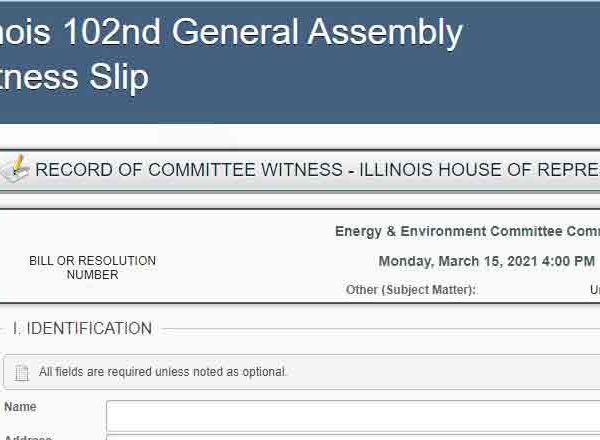
Task: Click the 'All fields are required' note text
Action: [163, 372]
